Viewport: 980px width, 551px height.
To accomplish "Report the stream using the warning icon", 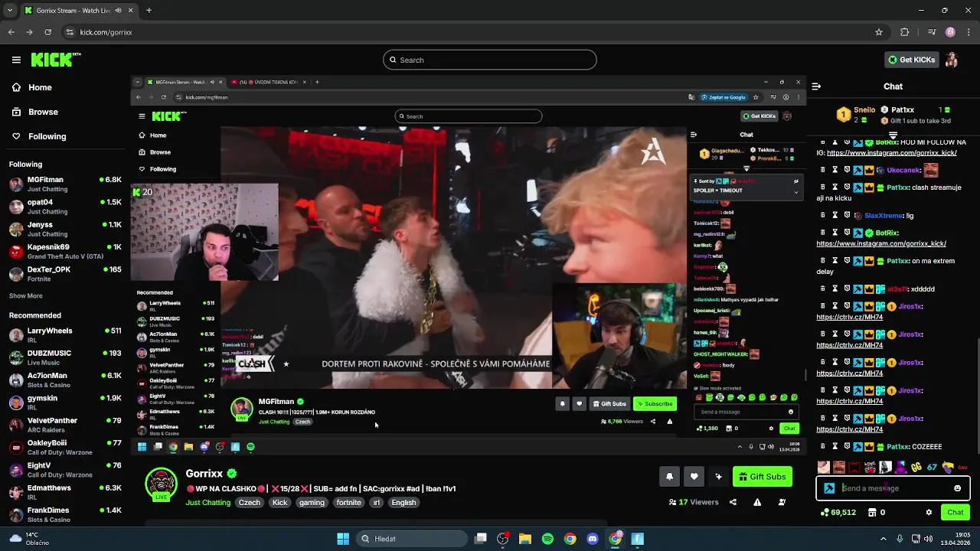I will point(757,502).
